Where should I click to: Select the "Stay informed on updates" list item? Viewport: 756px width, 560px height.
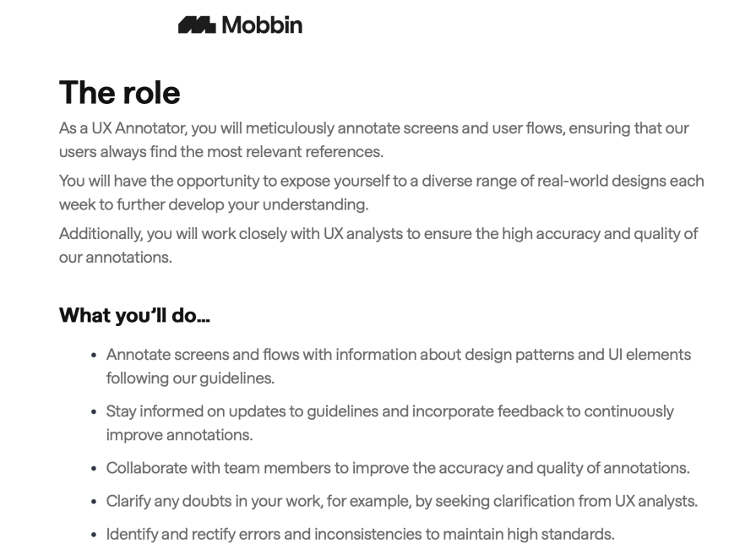[389, 422]
